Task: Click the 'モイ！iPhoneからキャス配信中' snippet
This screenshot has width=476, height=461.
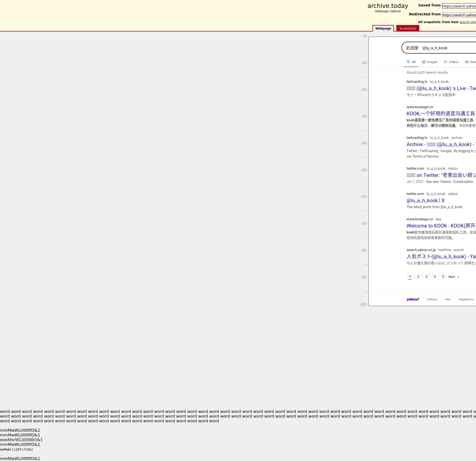Action: [431, 95]
